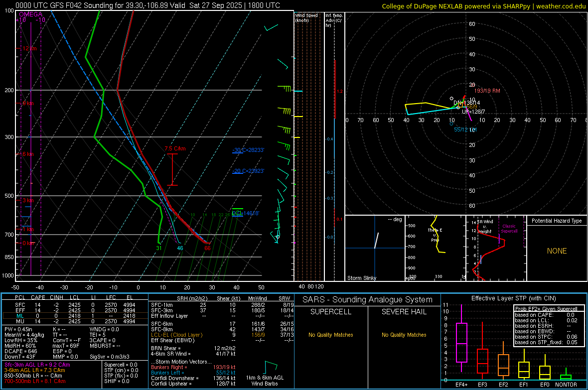Click the 193/19 RM hodograph label
Viewport: 588px width, 390px height.
click(x=487, y=91)
